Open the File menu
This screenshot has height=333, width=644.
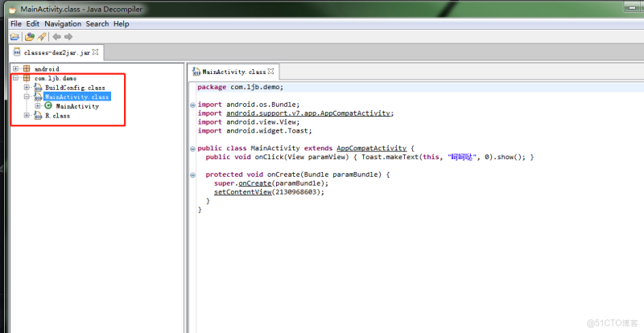point(16,24)
